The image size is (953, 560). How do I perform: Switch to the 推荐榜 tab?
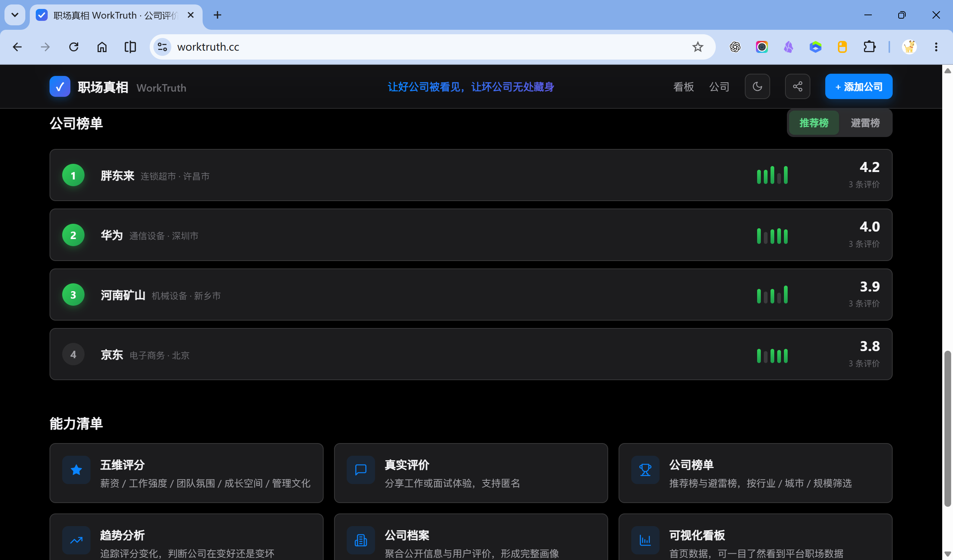(x=813, y=123)
